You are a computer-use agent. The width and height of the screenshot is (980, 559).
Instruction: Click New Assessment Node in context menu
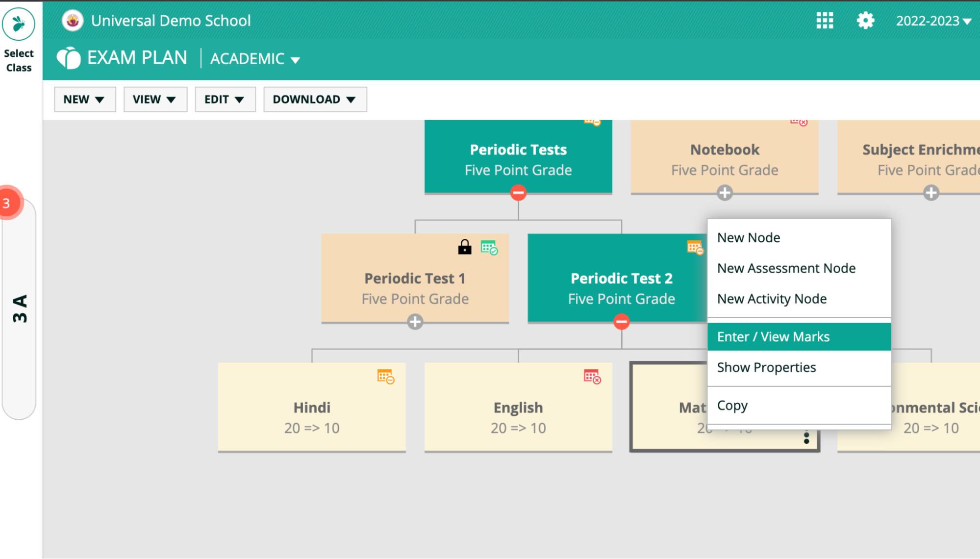(786, 268)
